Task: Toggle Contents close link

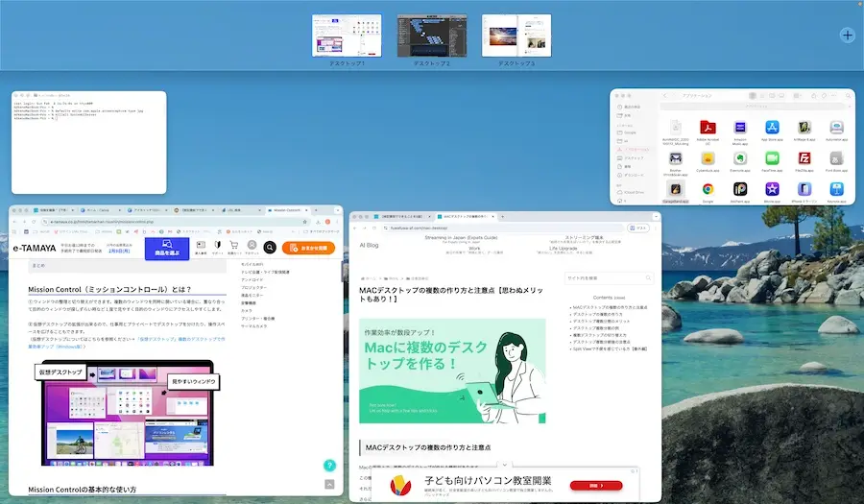Action: click(x=620, y=298)
